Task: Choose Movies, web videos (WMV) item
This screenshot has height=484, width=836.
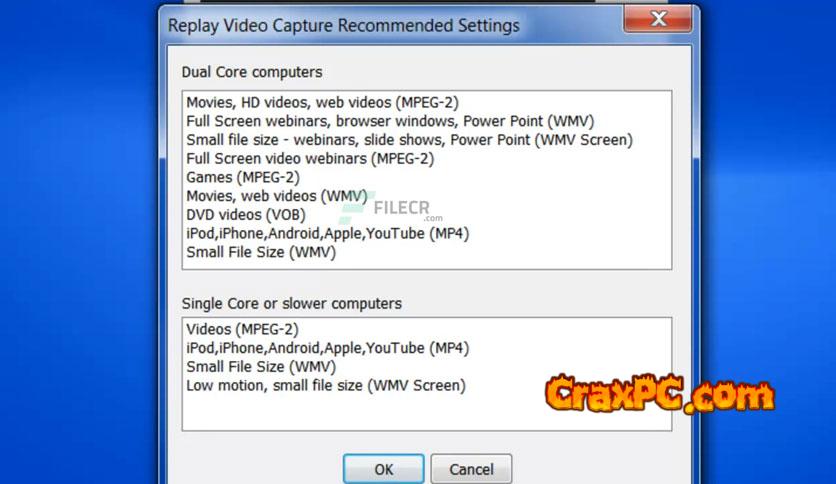Action: 277,196
